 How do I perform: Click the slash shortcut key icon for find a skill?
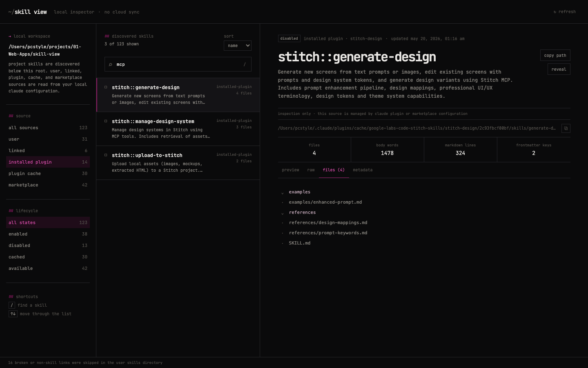pyautogui.click(x=12, y=305)
